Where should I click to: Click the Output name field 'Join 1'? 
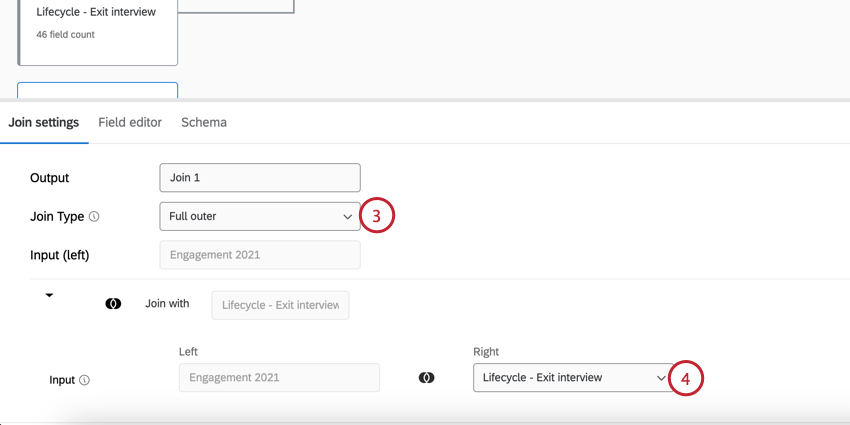coord(260,178)
